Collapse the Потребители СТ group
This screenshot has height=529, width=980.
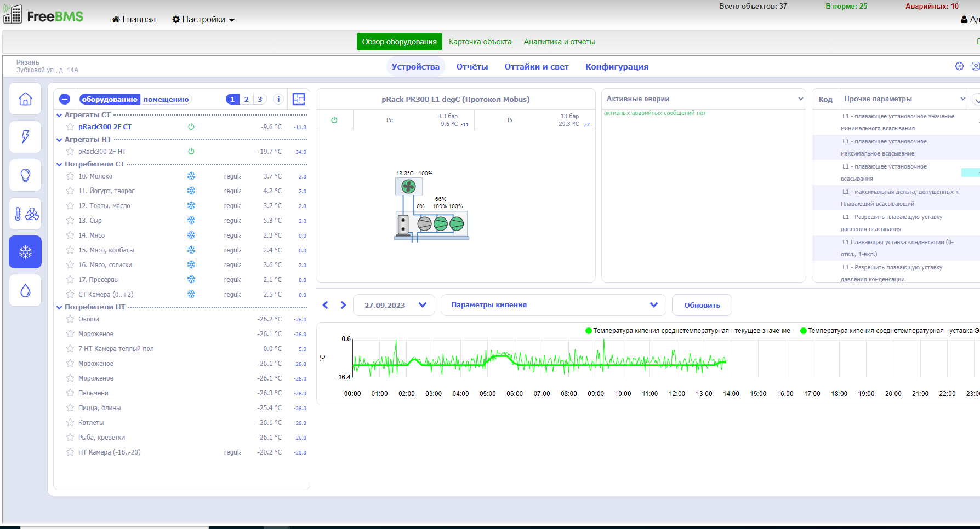(59, 164)
